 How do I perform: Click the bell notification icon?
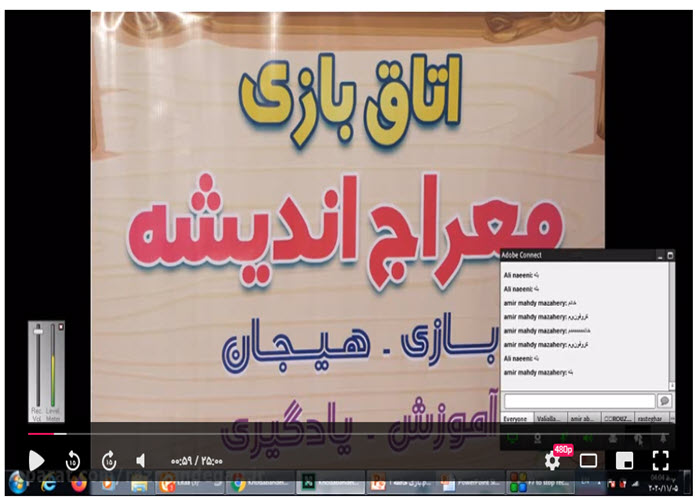(x=663, y=439)
